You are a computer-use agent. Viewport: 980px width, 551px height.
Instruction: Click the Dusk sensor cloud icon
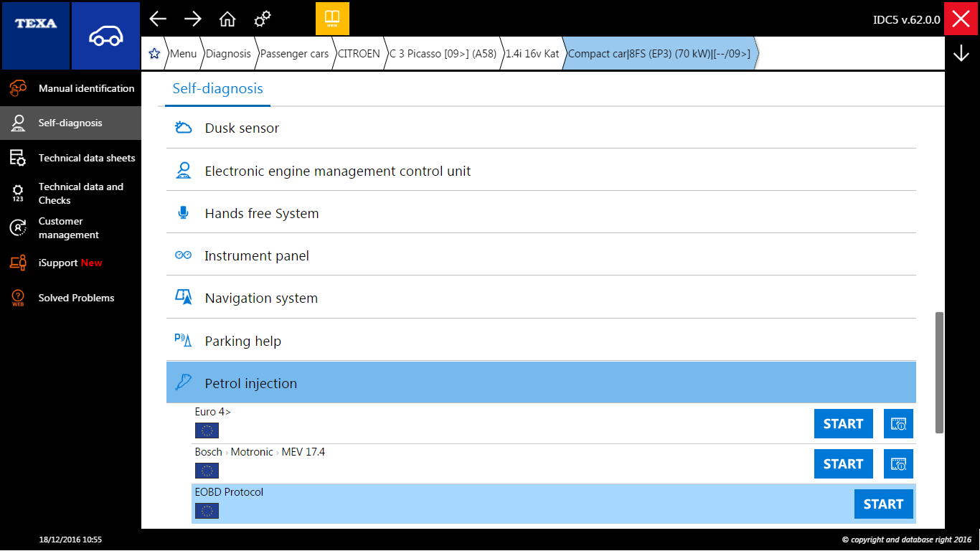[x=184, y=128]
